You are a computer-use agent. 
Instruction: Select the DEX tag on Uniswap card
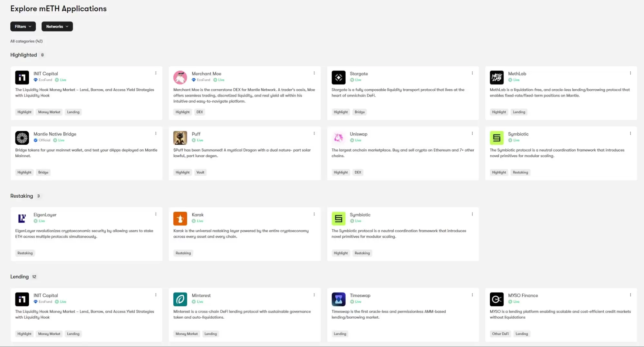pyautogui.click(x=358, y=173)
